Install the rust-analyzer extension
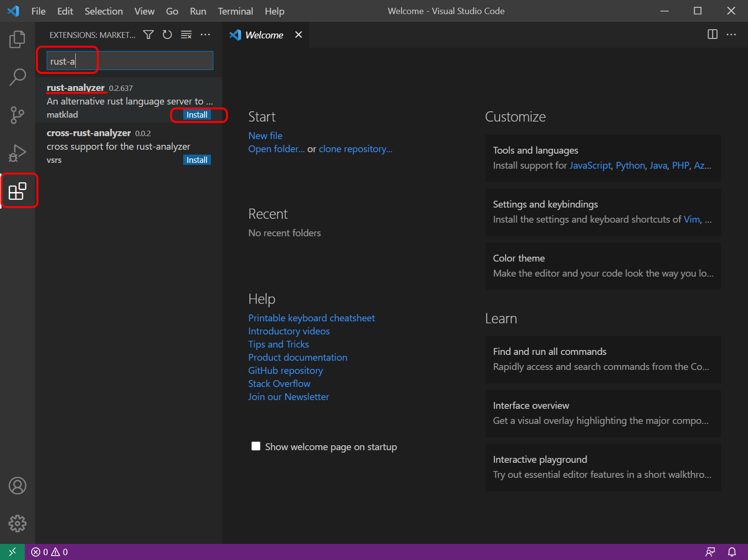 (x=197, y=115)
